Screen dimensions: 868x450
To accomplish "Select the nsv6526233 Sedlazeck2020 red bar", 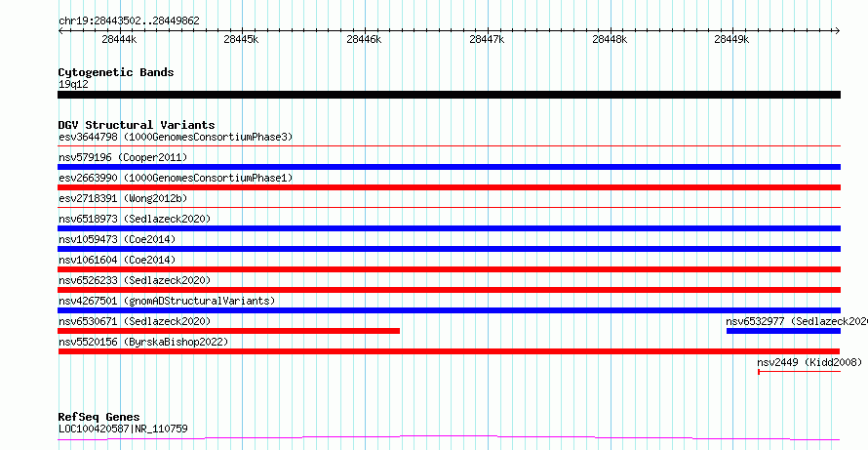I will coord(449,290).
